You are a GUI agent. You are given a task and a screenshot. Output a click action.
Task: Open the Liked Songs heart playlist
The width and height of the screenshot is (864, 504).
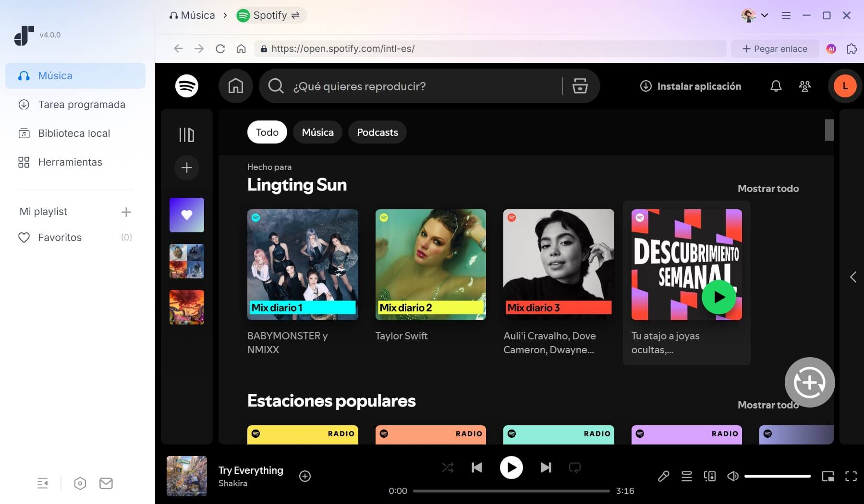186,215
